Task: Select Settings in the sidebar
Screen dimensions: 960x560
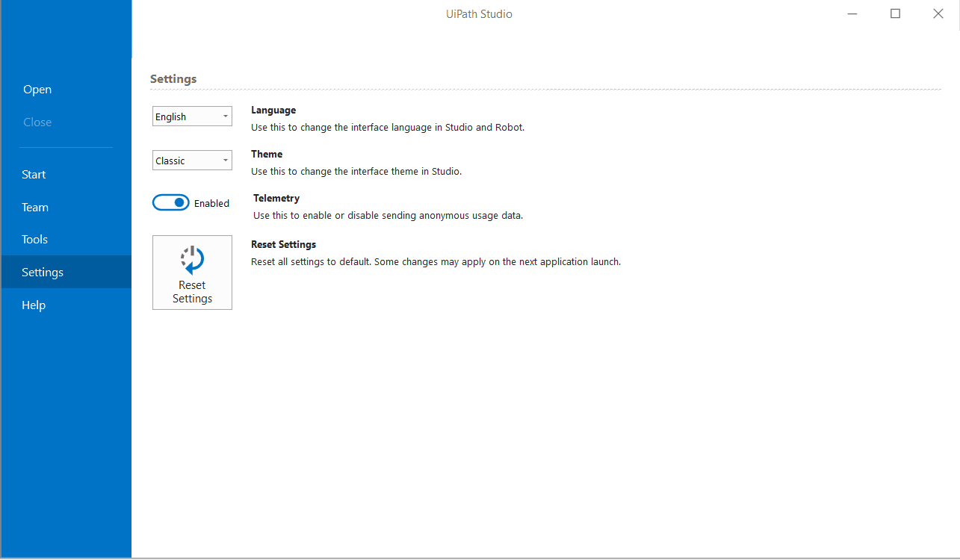Action: click(x=66, y=273)
